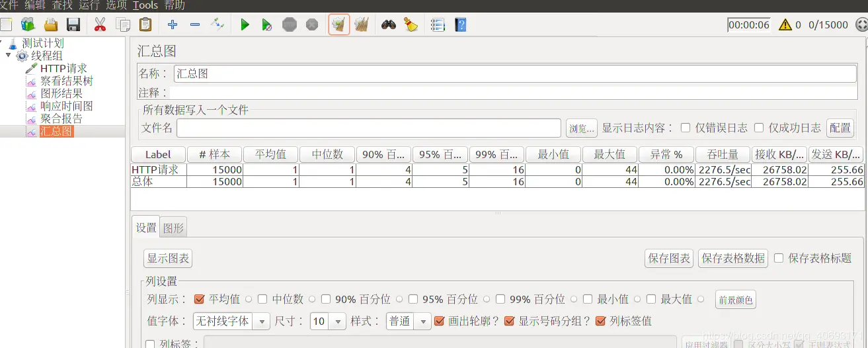Uncheck the 显示号码分组? checkbox
The height and width of the screenshot is (348, 868).
(x=509, y=321)
